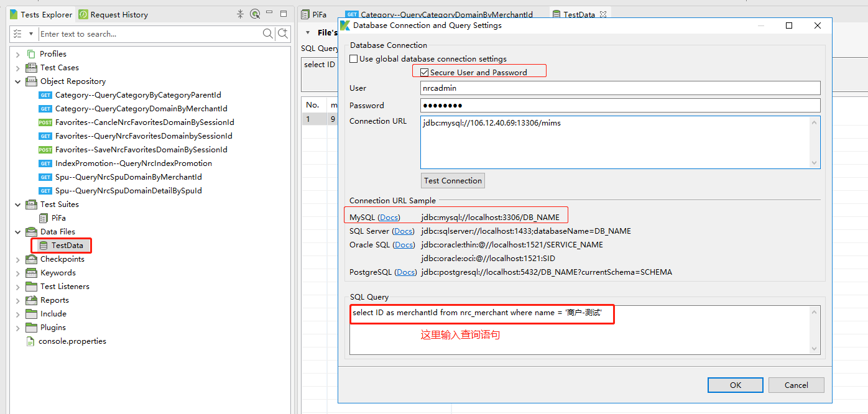Maximize the Tests Explorer panel
The height and width of the screenshot is (414, 868).
(283, 14)
